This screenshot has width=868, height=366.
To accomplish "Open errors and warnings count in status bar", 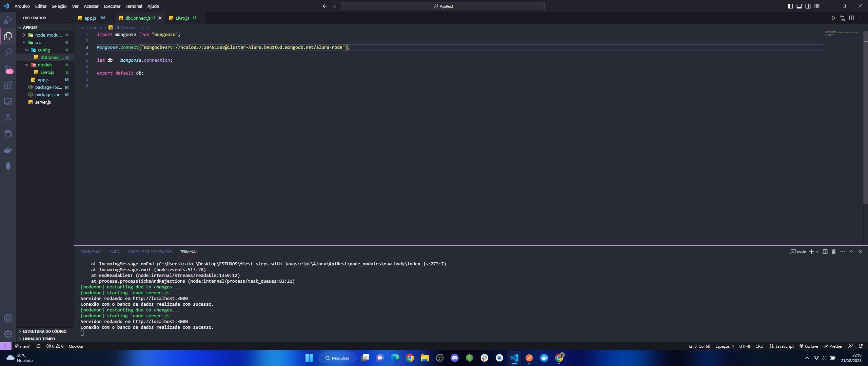I will (55, 346).
